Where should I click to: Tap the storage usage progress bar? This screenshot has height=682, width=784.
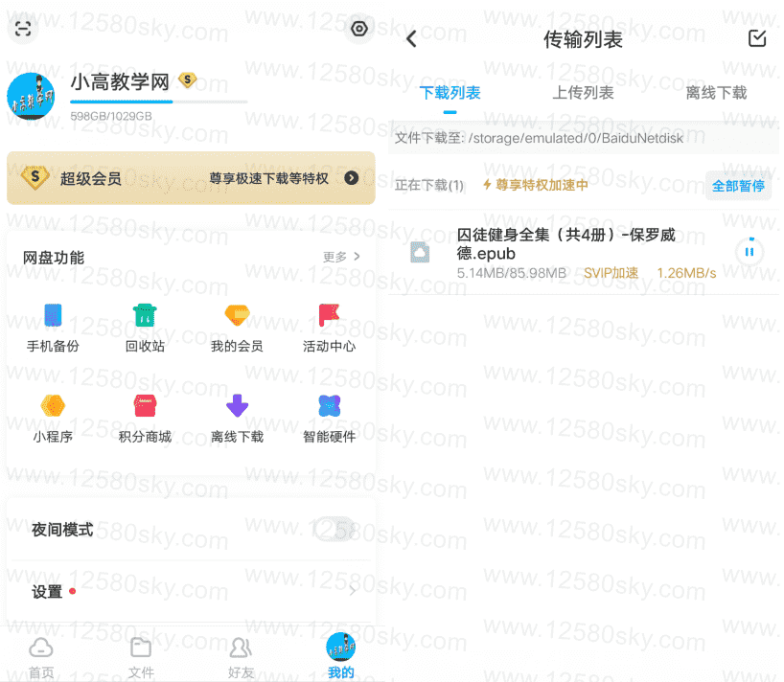(158, 102)
